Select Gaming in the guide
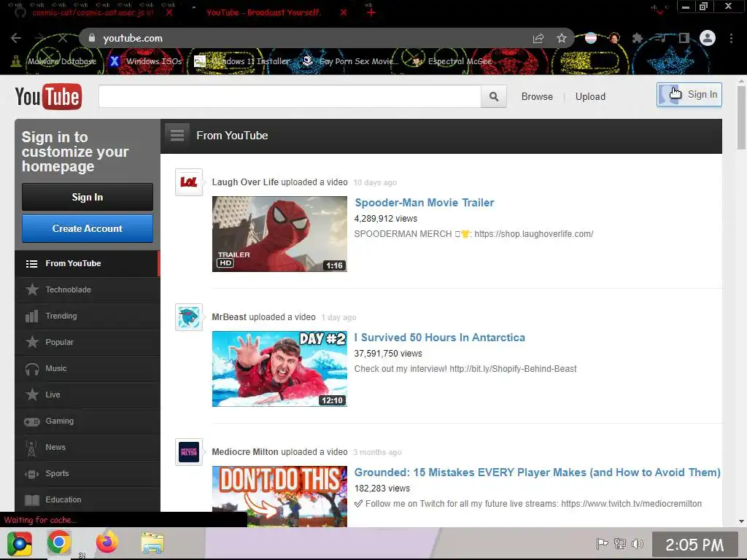This screenshot has height=560, width=747. [x=88, y=421]
